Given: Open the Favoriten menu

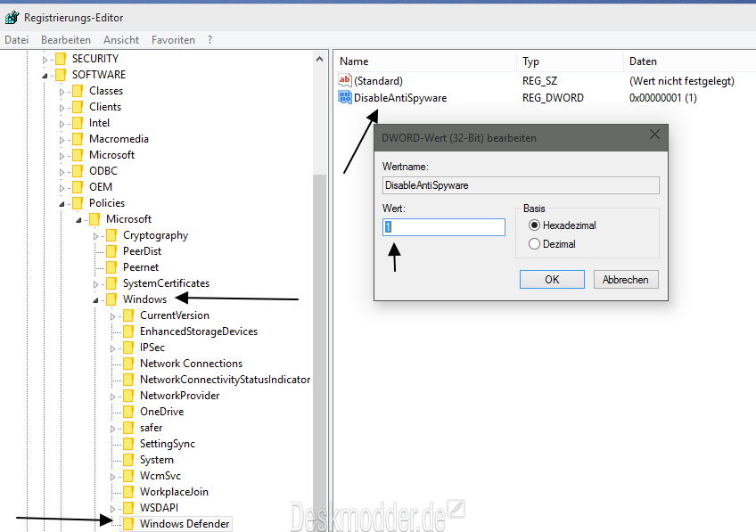Looking at the screenshot, I should 173,40.
